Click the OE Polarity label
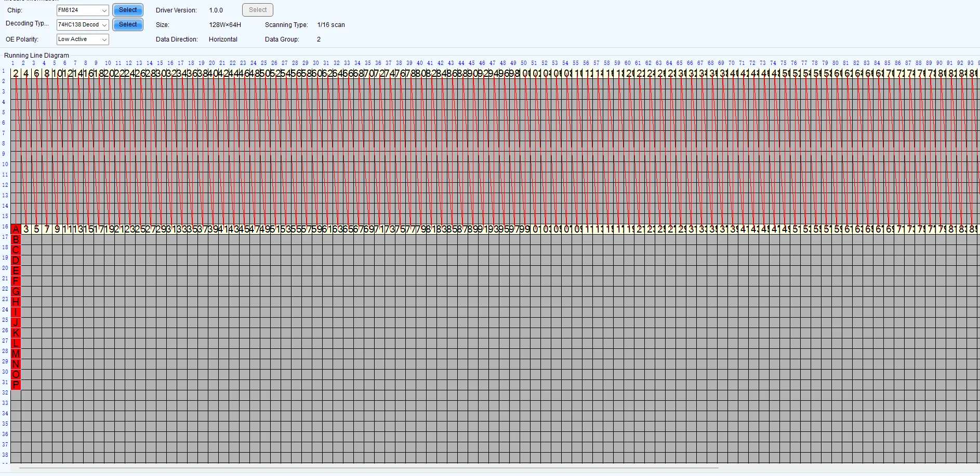980x476 pixels. (x=22, y=39)
